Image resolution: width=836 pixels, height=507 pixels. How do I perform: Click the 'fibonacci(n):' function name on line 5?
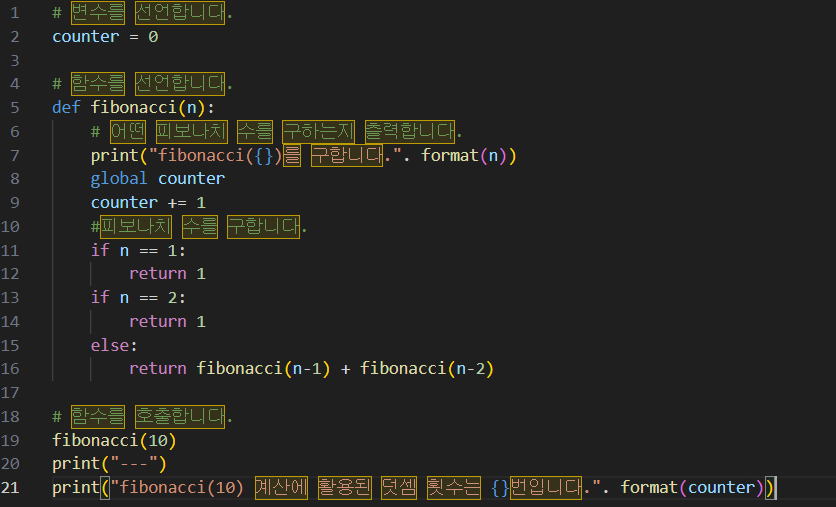tap(152, 108)
